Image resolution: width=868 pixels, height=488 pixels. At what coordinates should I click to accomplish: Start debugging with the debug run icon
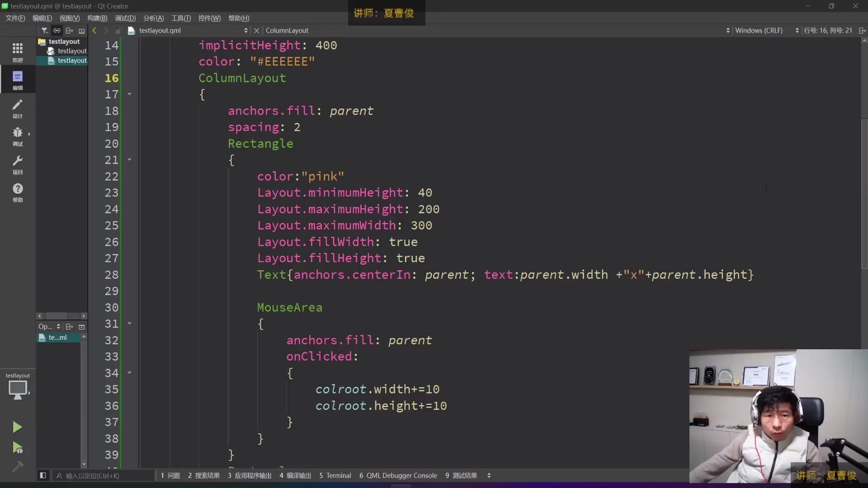click(x=17, y=447)
